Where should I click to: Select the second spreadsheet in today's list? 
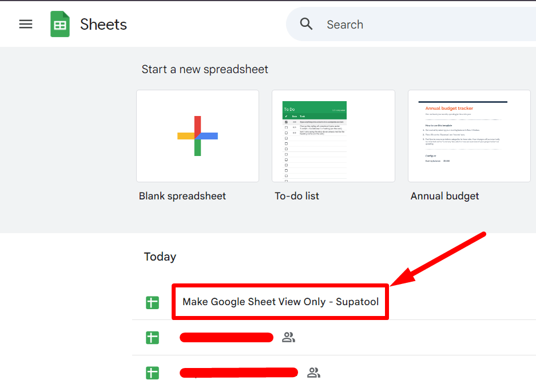coord(226,337)
